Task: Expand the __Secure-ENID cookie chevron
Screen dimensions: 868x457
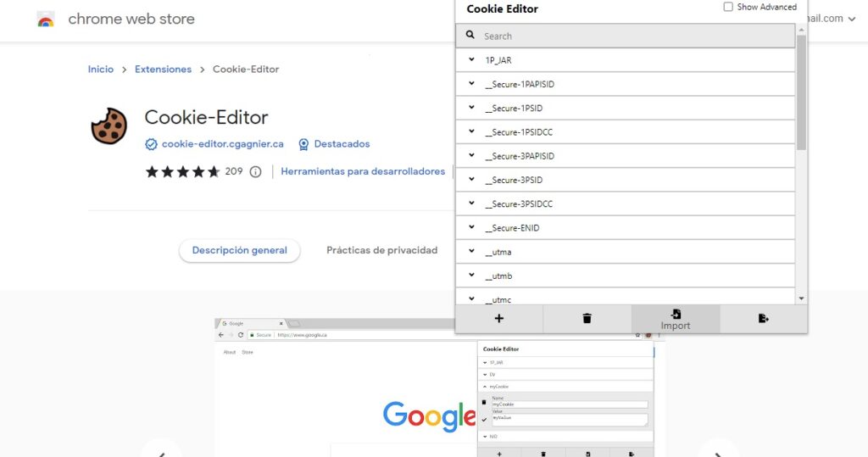Action: (x=471, y=226)
